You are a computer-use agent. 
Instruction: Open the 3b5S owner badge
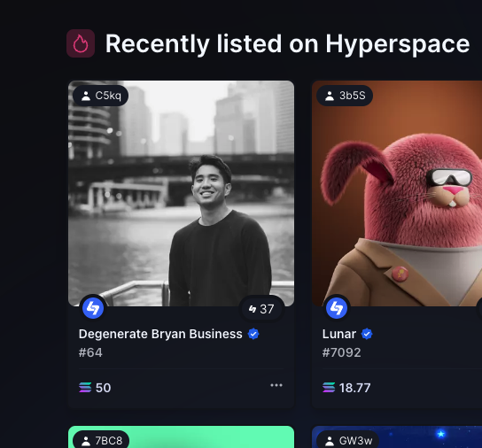click(x=345, y=96)
